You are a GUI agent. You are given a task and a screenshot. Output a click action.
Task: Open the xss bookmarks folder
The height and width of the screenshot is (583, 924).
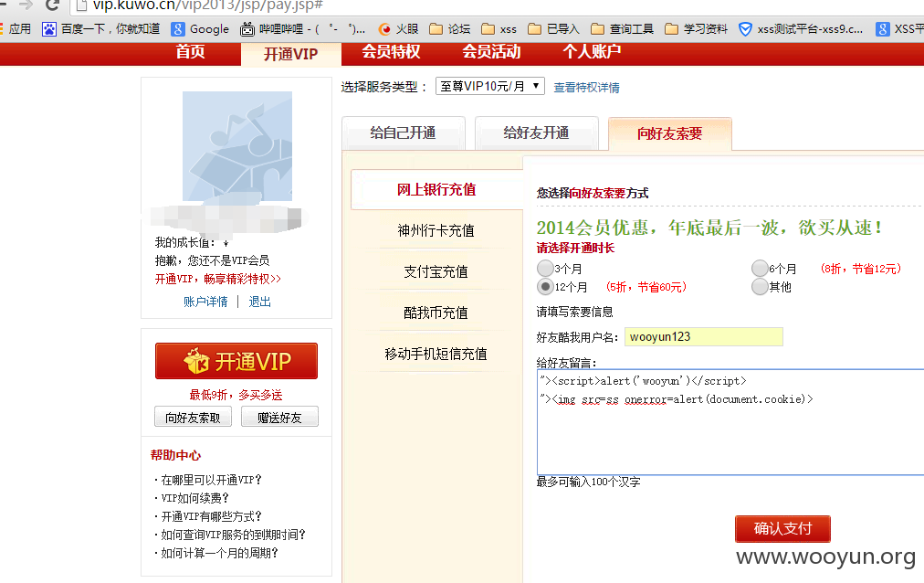(499, 29)
